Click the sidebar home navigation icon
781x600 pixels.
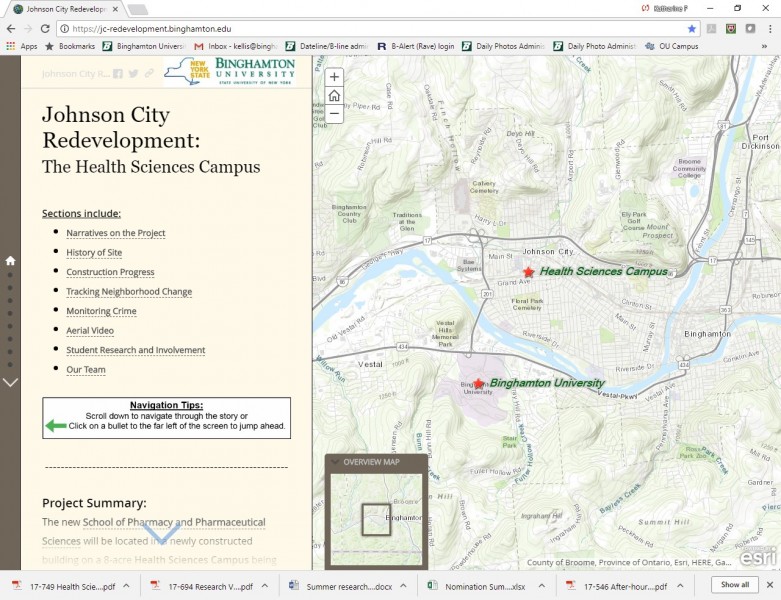point(10,260)
